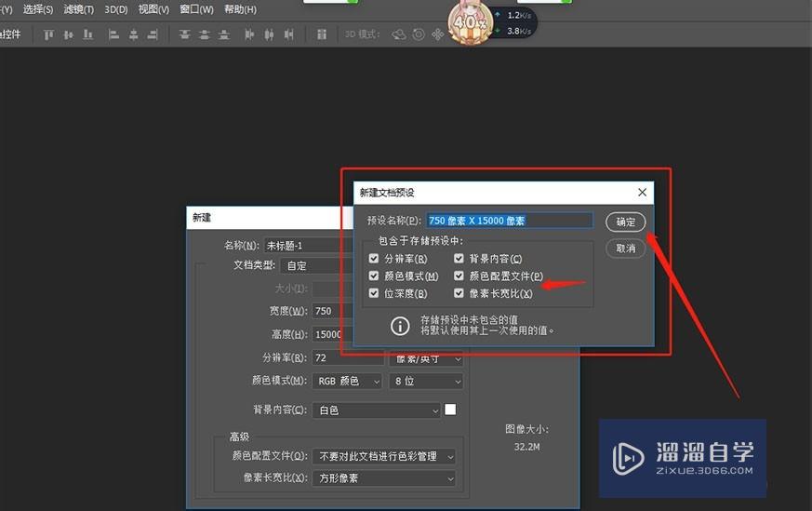812x511 pixels.
Task: Open the 背景内容 白色 dropdown
Action: pyautogui.click(x=377, y=410)
